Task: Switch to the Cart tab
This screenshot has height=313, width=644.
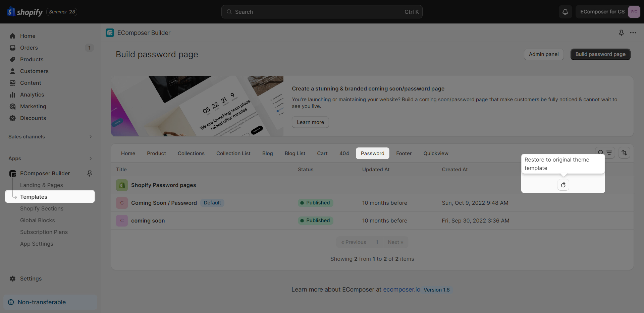Action: coord(322,153)
